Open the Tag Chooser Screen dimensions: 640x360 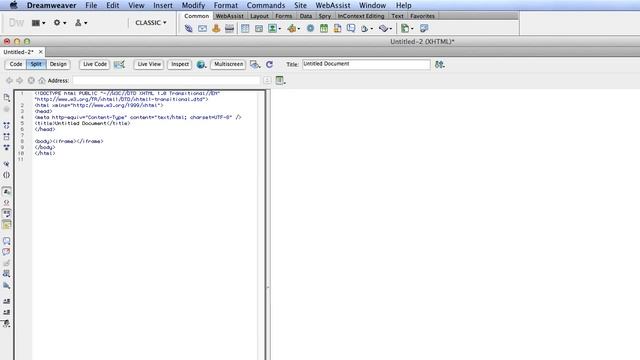point(424,29)
